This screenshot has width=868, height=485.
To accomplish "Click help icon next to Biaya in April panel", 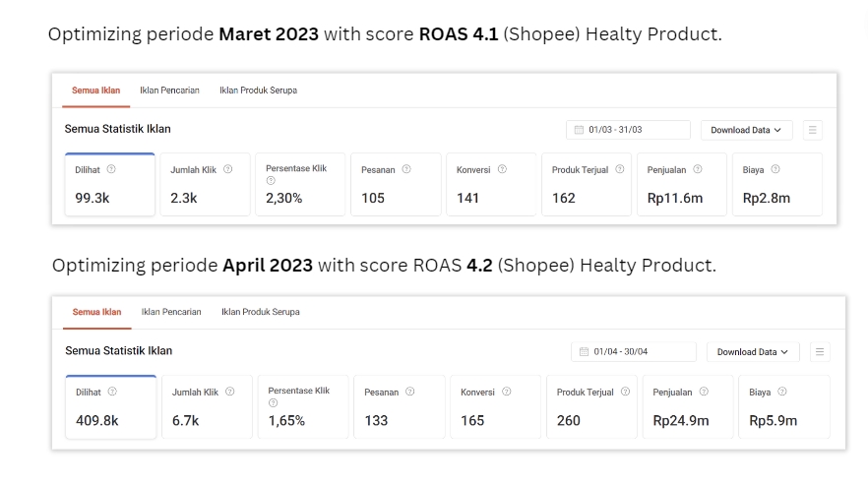I will coord(781,392).
